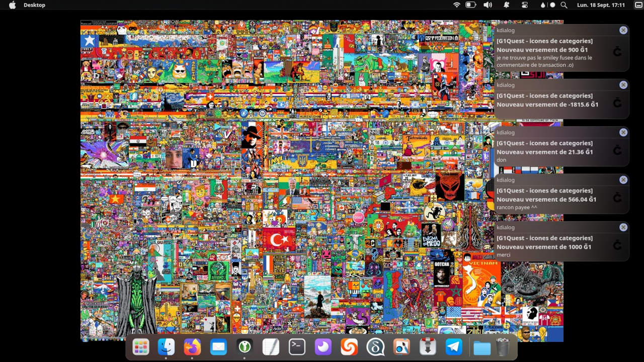The width and height of the screenshot is (644, 362).
Task: Click the 'je ne trouve pas le smiley' comment
Action: [x=544, y=61]
